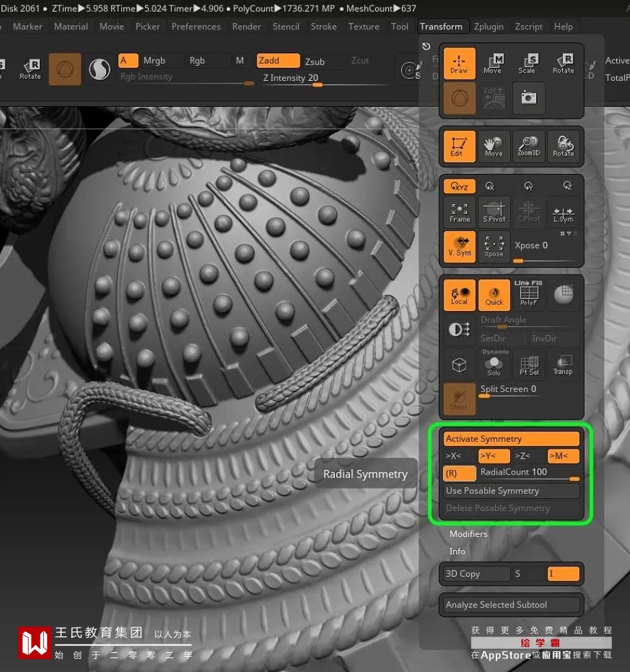
Task: Click the white material sphere on the shelf
Action: tap(99, 69)
